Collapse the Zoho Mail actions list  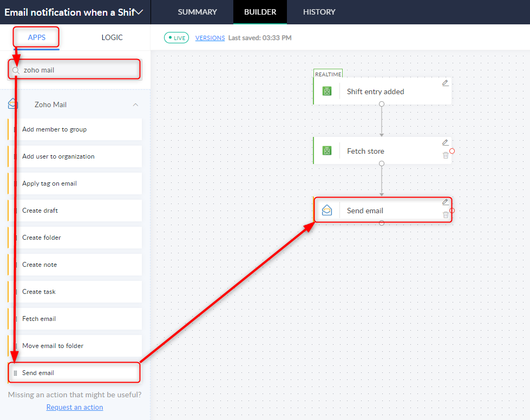[x=135, y=104]
